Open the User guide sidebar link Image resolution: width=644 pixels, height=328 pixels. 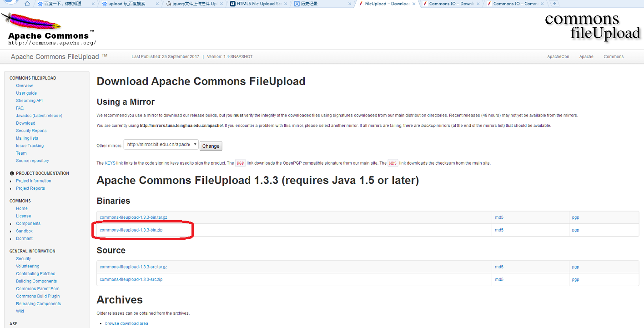pyautogui.click(x=26, y=93)
